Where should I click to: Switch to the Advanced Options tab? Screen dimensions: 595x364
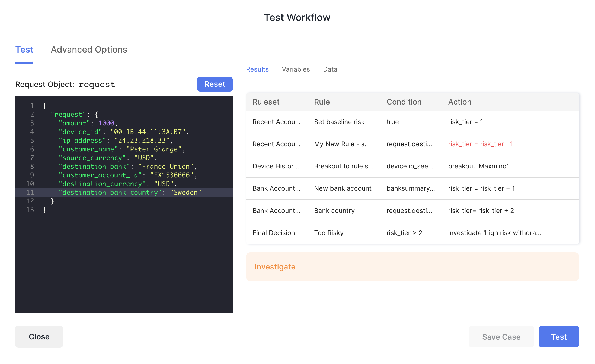pyautogui.click(x=89, y=50)
